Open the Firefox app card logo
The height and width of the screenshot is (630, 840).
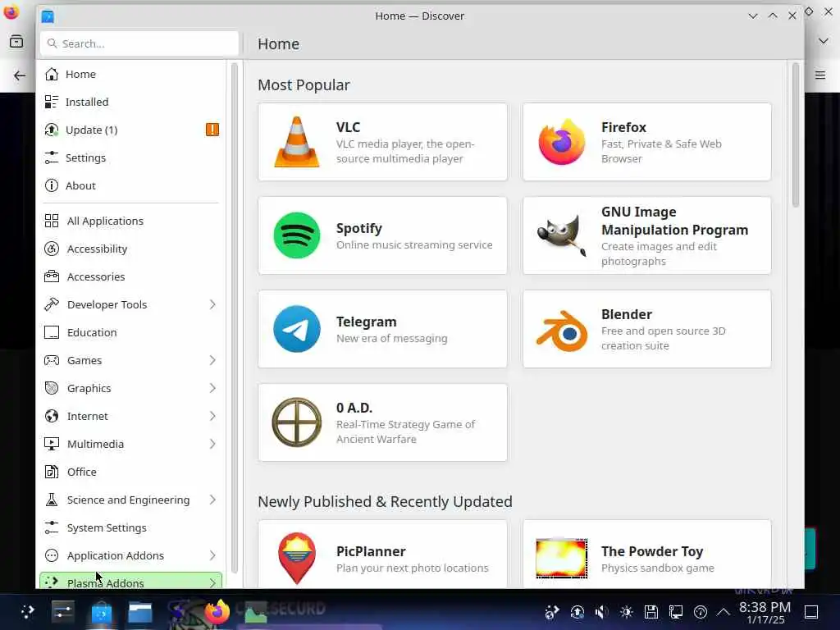click(x=561, y=142)
